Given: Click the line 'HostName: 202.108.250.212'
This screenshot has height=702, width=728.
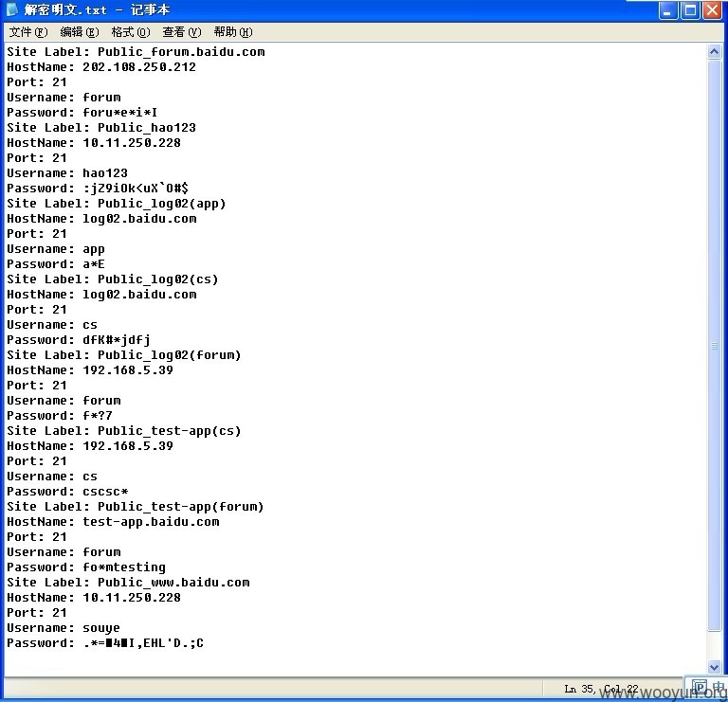Looking at the screenshot, I should tap(101, 67).
